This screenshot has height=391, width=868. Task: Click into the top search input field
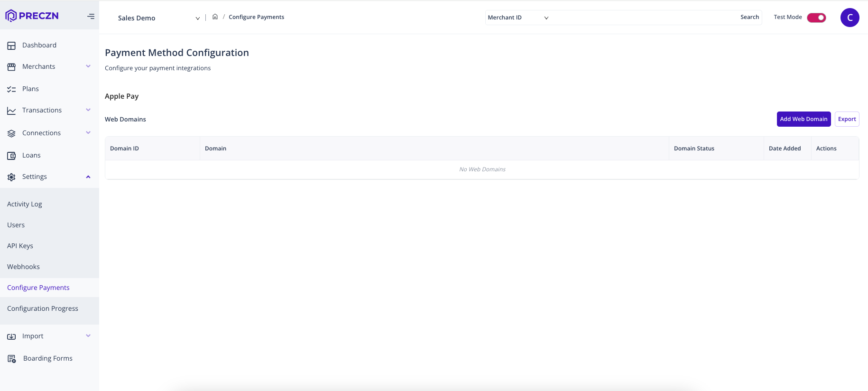pyautogui.click(x=643, y=18)
